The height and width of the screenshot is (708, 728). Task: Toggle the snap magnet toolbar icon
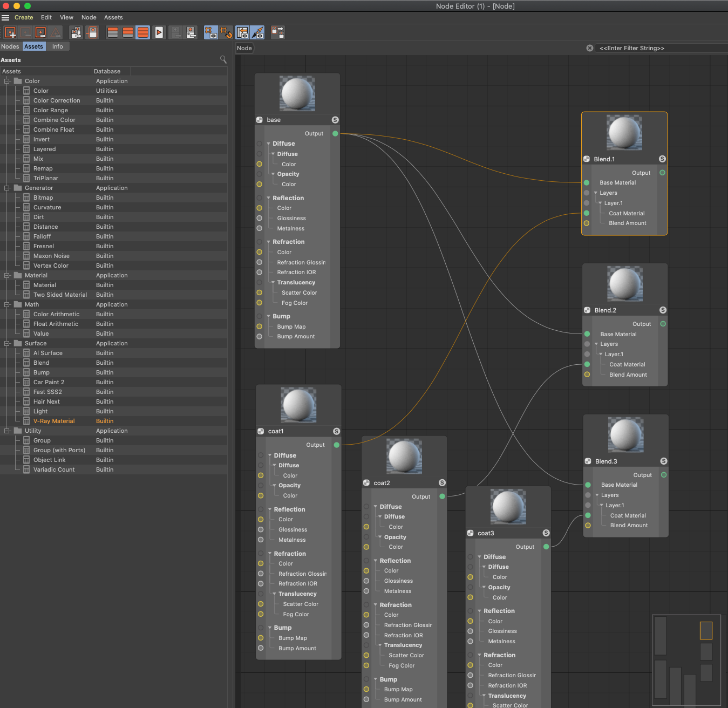226,32
